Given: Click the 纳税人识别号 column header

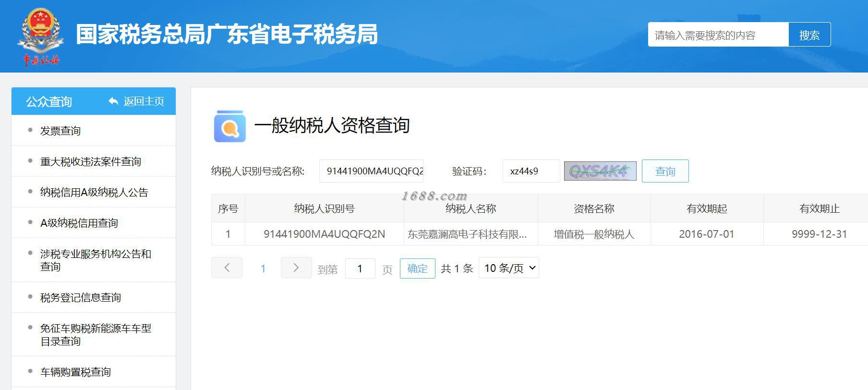Looking at the screenshot, I should tap(325, 208).
